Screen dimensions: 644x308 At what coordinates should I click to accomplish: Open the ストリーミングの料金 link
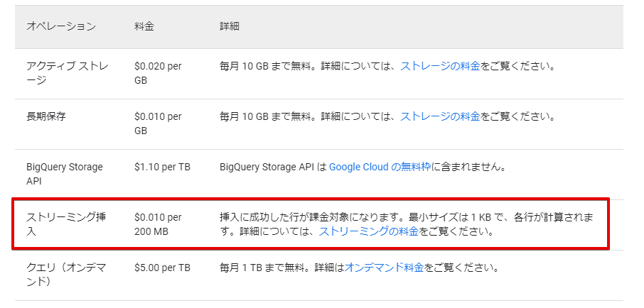tap(359, 231)
